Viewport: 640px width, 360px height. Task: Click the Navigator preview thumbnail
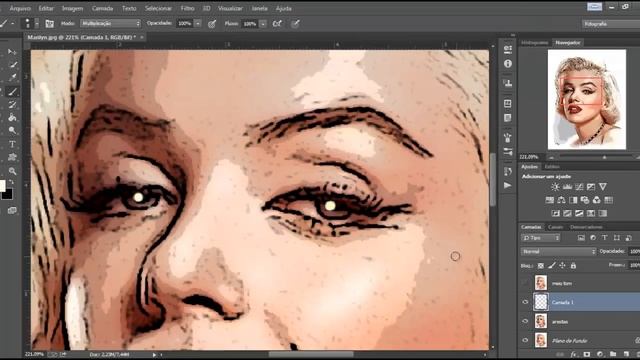pyautogui.click(x=587, y=99)
